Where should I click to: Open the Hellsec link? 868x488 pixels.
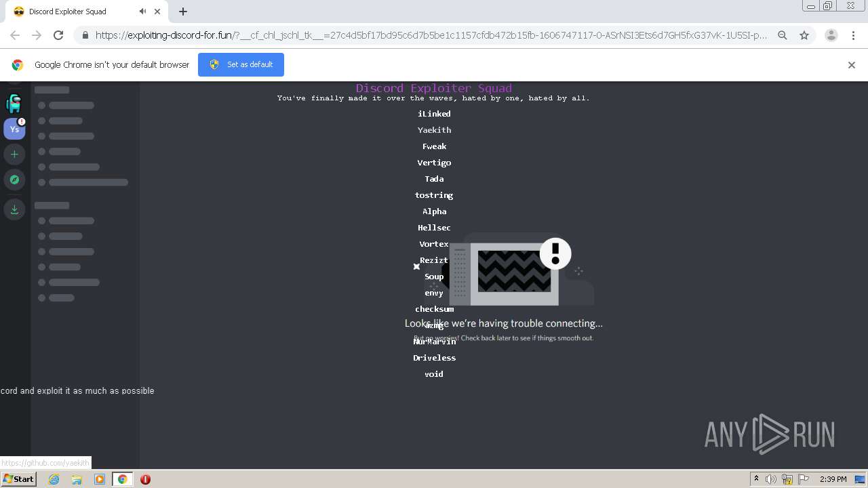(434, 228)
